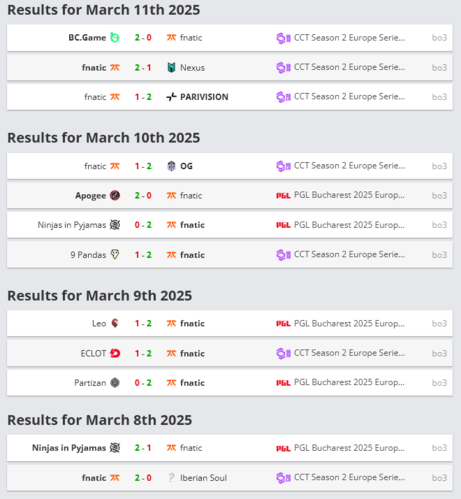This screenshot has width=461, height=499.
Task: Click CCT logo in BC.Game match row
Action: tap(283, 38)
